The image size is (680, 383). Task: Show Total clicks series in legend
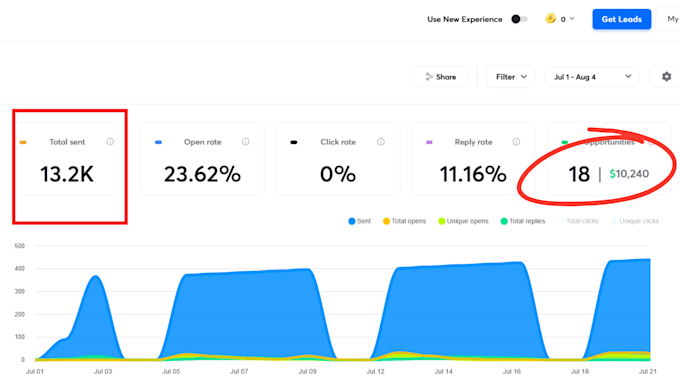click(578, 221)
